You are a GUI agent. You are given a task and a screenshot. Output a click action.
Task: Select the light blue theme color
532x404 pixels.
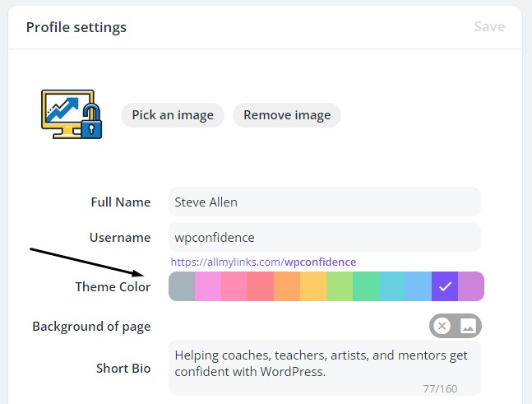coord(419,286)
